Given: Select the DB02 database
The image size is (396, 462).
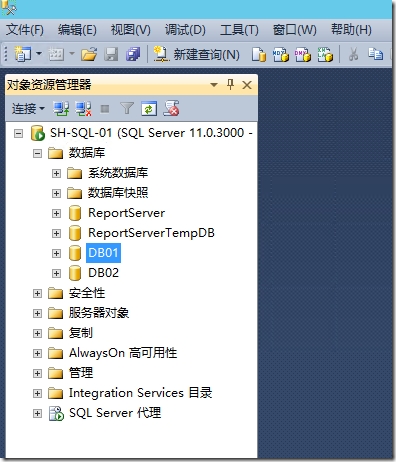Looking at the screenshot, I should [x=103, y=273].
